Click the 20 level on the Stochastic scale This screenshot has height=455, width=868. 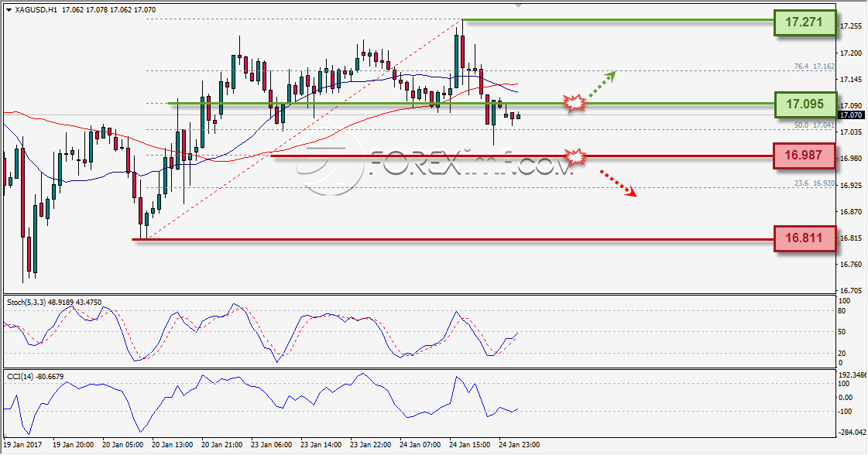[x=843, y=353]
